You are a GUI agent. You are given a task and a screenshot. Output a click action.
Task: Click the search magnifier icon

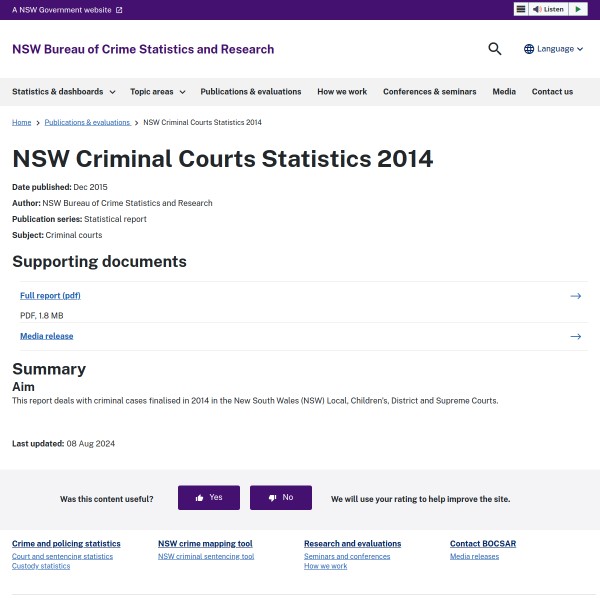click(x=494, y=49)
